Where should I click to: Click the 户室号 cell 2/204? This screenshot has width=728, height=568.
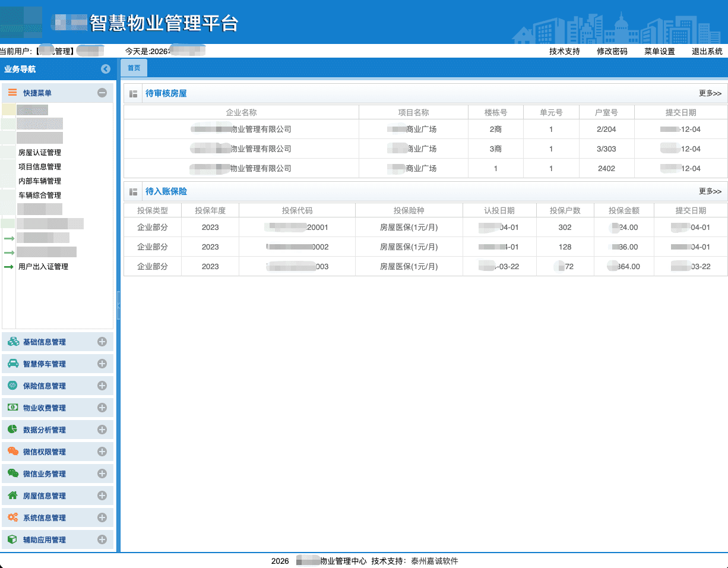pyautogui.click(x=607, y=130)
